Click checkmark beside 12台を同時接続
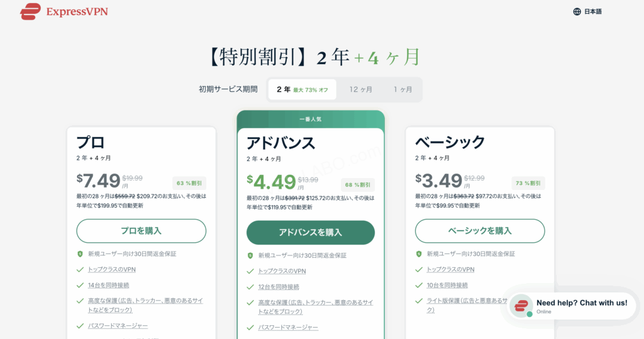Image resolution: width=644 pixels, height=339 pixels. [x=250, y=287]
